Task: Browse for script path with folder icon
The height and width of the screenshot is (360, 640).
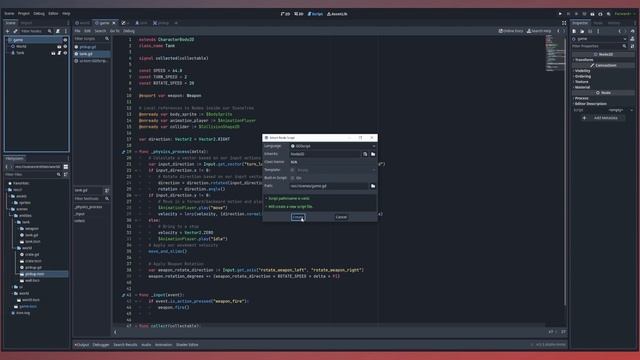Action: (373, 186)
